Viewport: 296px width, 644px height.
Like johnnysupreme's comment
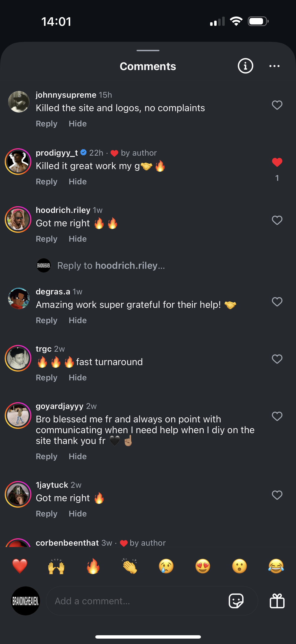277,105
